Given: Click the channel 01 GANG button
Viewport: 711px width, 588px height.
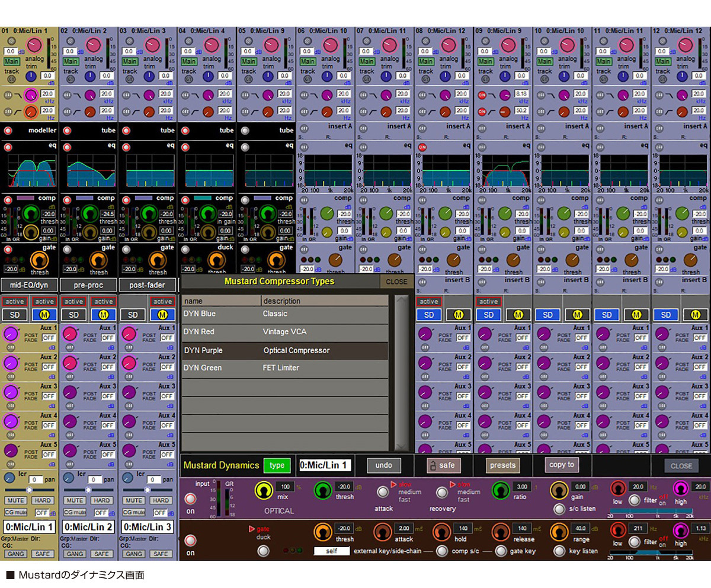Looking at the screenshot, I should pos(16,554).
